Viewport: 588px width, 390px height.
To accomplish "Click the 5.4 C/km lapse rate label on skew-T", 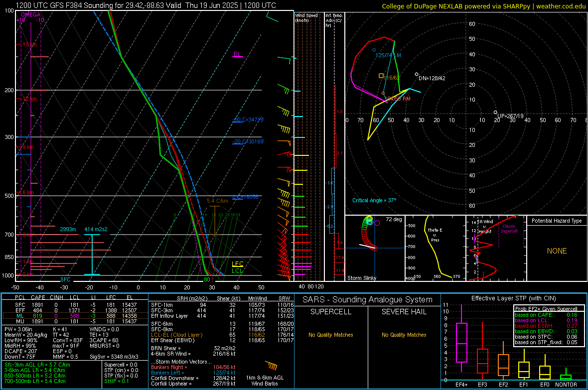I will 217,201.
